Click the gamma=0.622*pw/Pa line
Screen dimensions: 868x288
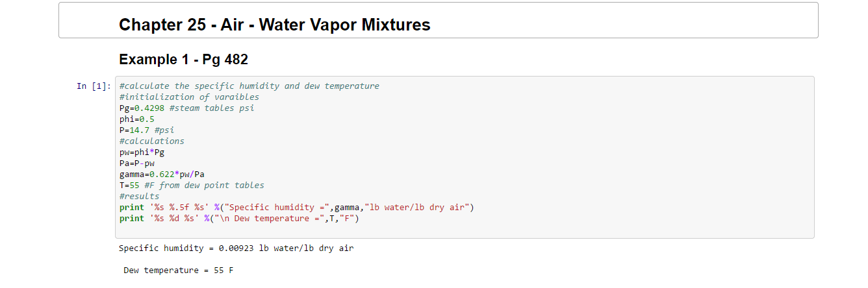tap(162, 174)
